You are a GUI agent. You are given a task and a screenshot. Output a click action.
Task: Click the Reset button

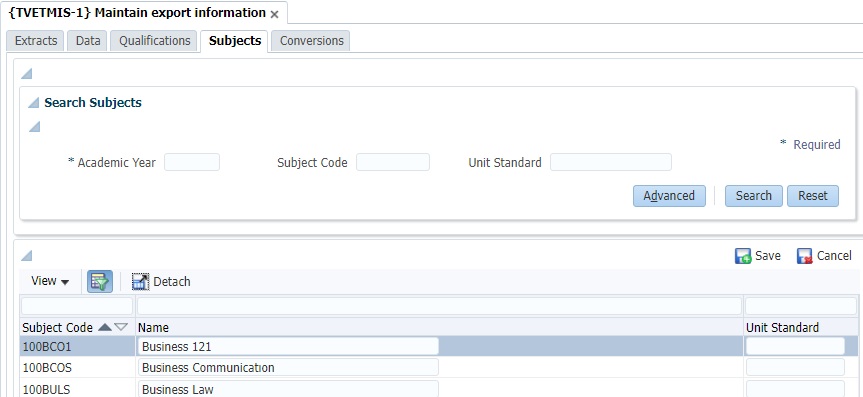click(813, 196)
